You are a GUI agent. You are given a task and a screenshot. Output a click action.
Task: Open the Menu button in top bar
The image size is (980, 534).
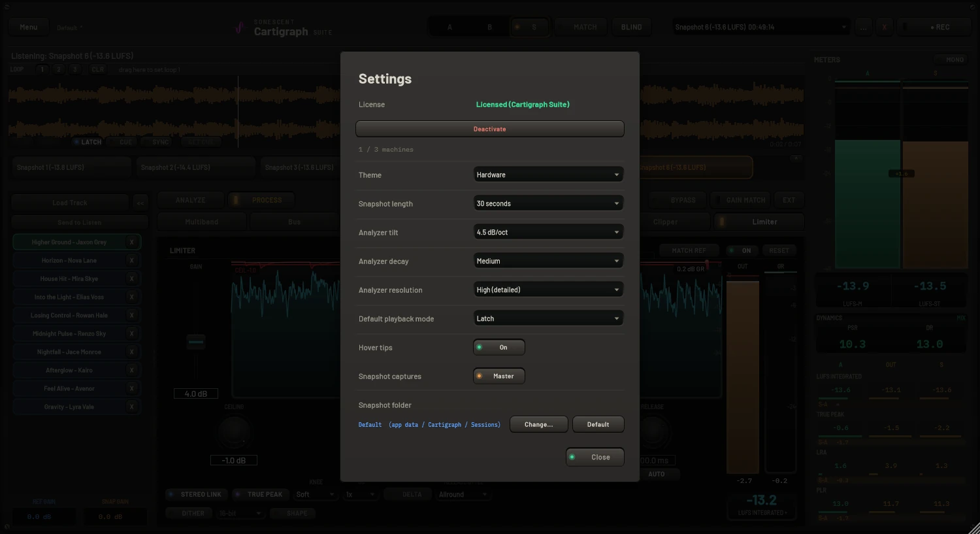29,27
